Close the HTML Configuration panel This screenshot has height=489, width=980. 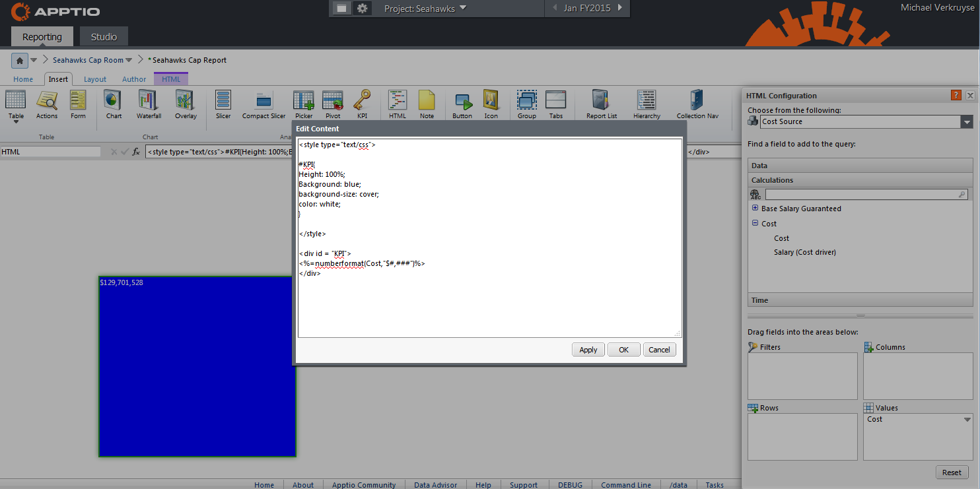970,95
